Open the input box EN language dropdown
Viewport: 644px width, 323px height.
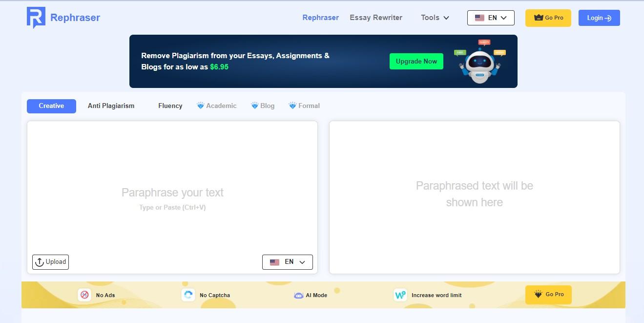(x=288, y=262)
